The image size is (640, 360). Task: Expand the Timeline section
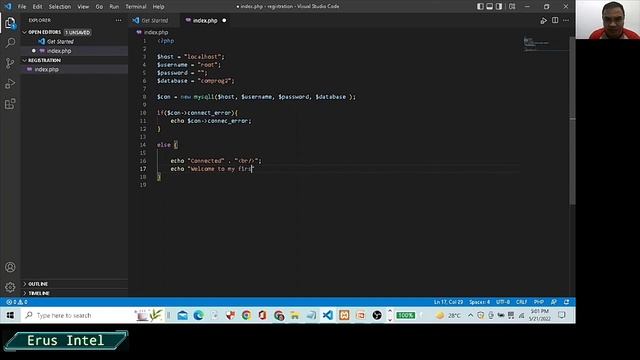pyautogui.click(x=38, y=293)
